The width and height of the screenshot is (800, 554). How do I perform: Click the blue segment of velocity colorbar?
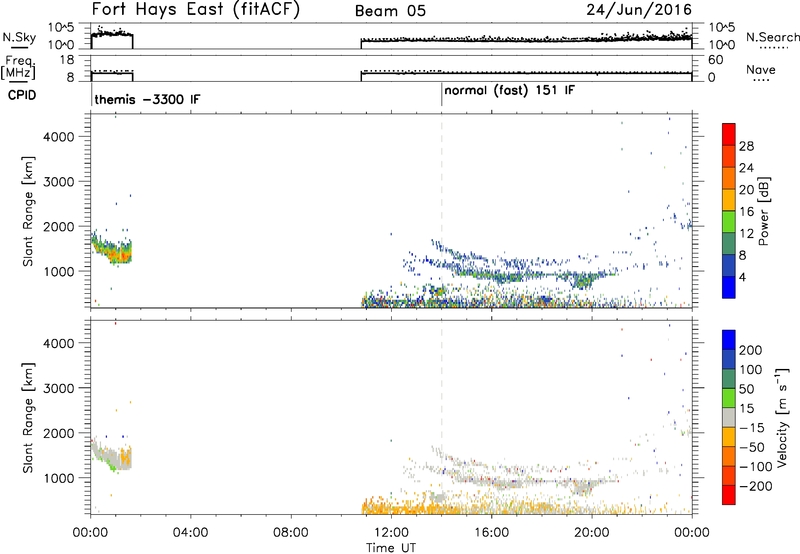[x=729, y=339]
